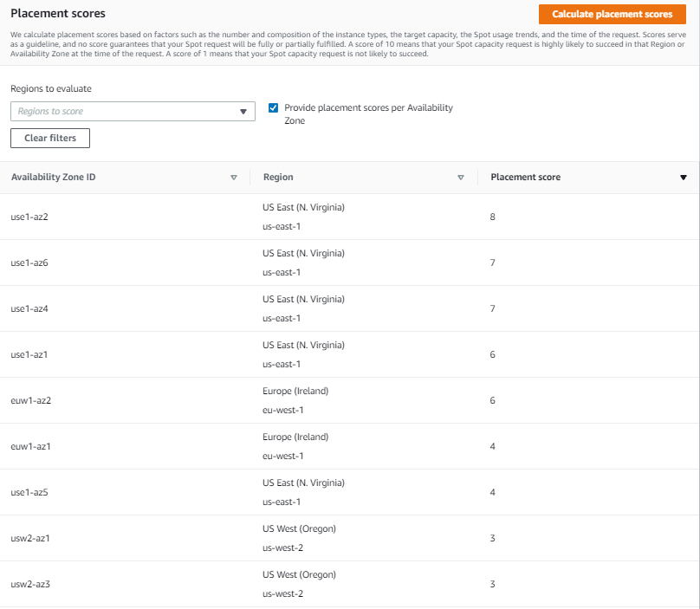Image resolution: width=700 pixels, height=609 pixels.
Task: Click the Regions to evaluate label
Action: [x=51, y=89]
